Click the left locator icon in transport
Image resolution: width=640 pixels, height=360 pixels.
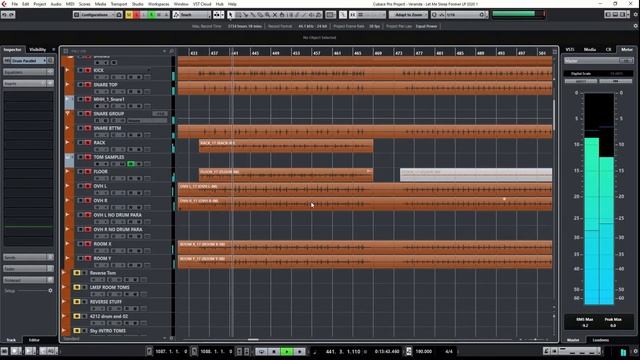[x=149, y=351]
